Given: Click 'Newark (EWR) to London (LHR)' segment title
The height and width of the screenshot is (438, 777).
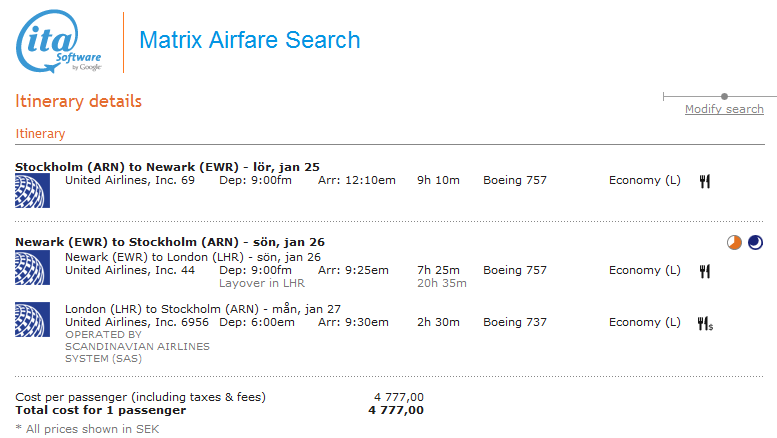Looking at the screenshot, I should click(193, 257).
